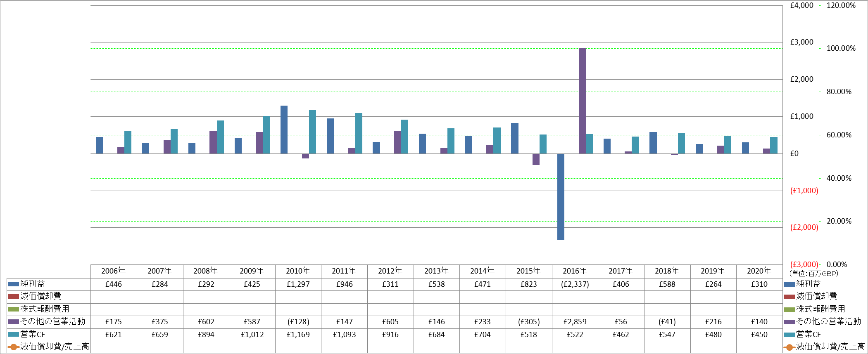
Task: Click the orange line marker for 減価償却費/売上高 on left
Action: point(14,347)
